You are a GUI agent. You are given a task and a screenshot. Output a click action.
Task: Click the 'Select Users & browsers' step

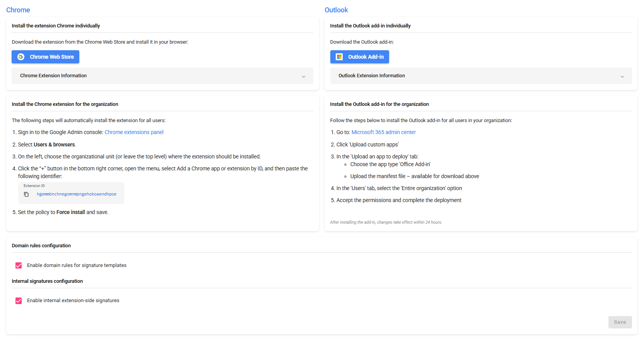[x=47, y=144]
